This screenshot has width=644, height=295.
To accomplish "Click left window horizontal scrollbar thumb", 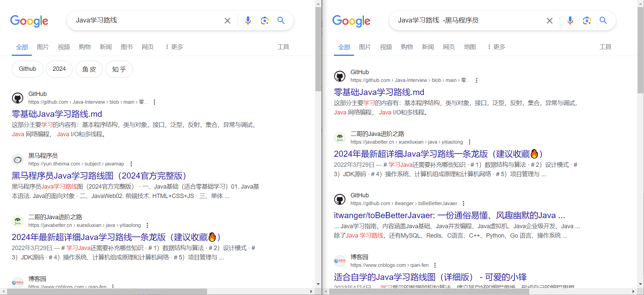I will click(107, 291).
